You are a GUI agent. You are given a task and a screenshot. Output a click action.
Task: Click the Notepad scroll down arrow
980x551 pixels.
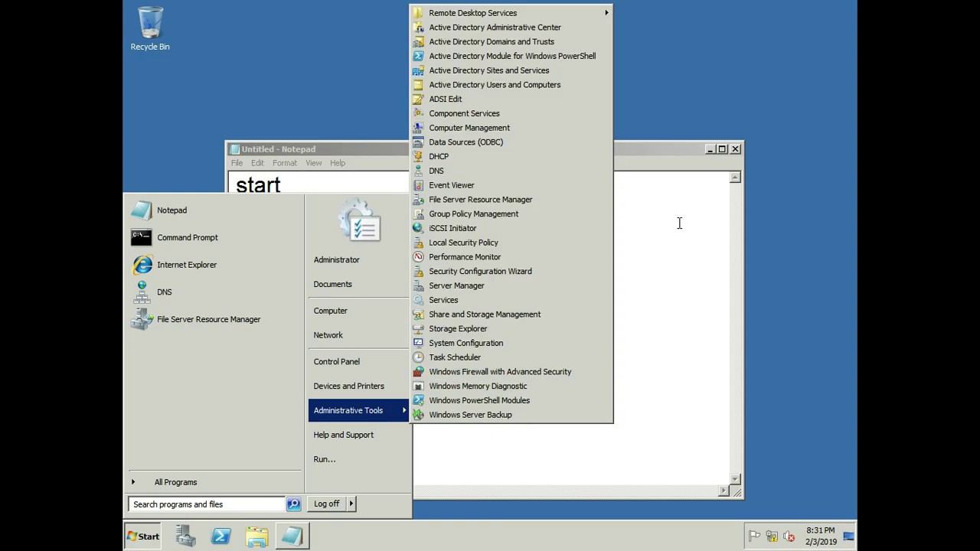tap(735, 479)
